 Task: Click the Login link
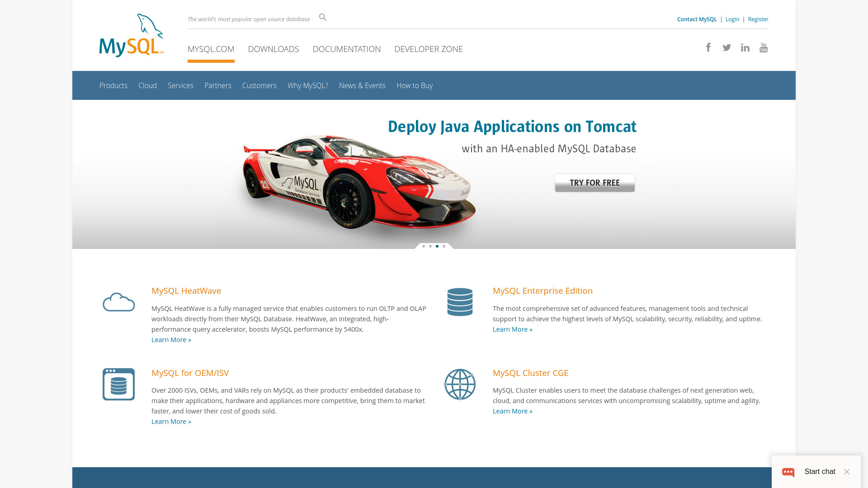tap(732, 19)
